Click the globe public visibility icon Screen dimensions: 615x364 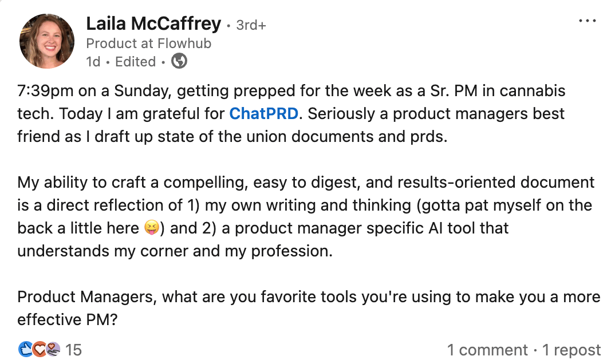click(179, 61)
